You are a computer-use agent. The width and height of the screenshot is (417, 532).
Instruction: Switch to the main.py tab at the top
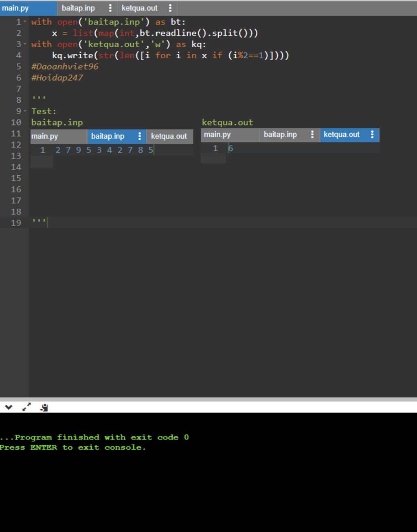point(29,8)
